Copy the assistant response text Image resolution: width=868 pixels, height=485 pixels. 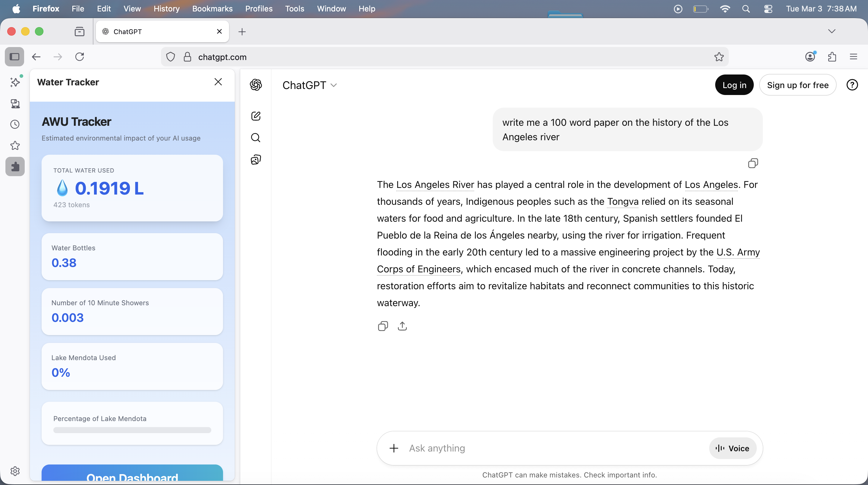click(x=383, y=326)
